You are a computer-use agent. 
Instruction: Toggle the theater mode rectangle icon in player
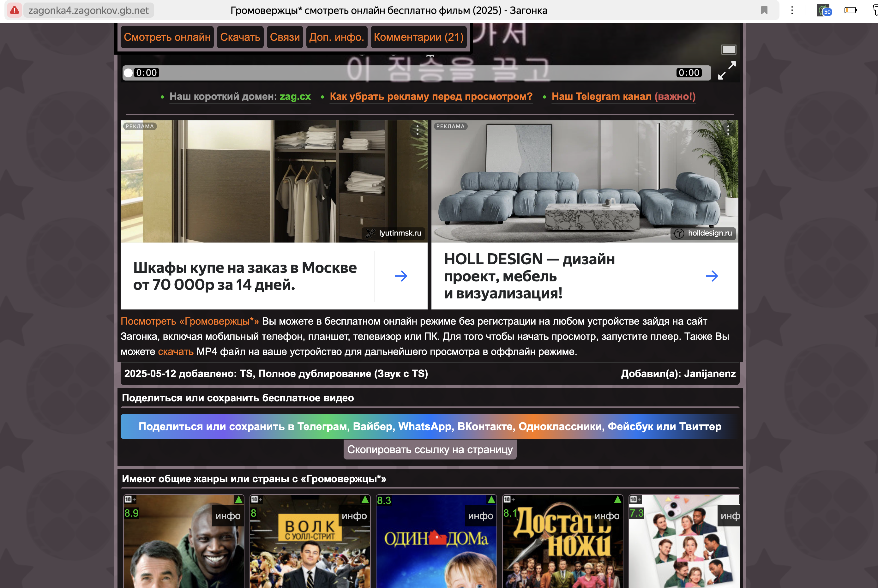click(x=729, y=49)
